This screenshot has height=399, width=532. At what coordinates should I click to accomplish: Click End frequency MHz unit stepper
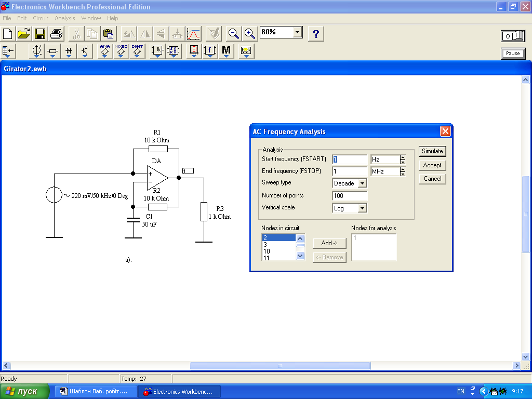tap(403, 171)
